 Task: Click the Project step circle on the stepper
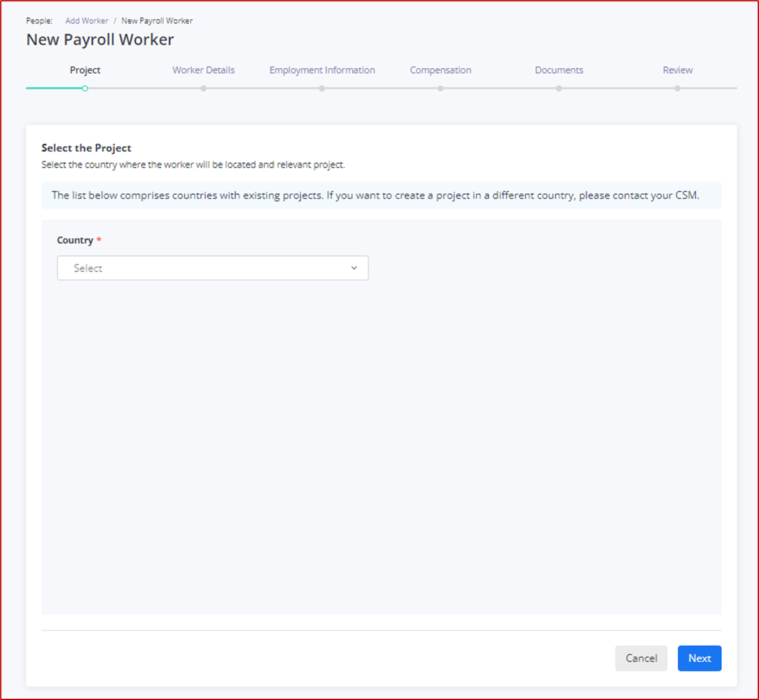coord(85,89)
